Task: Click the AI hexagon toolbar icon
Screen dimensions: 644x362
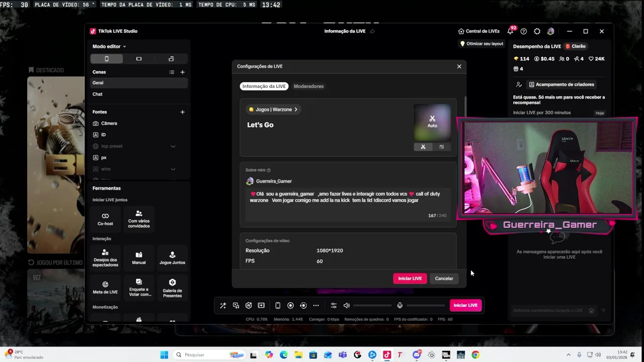Action: (249, 306)
